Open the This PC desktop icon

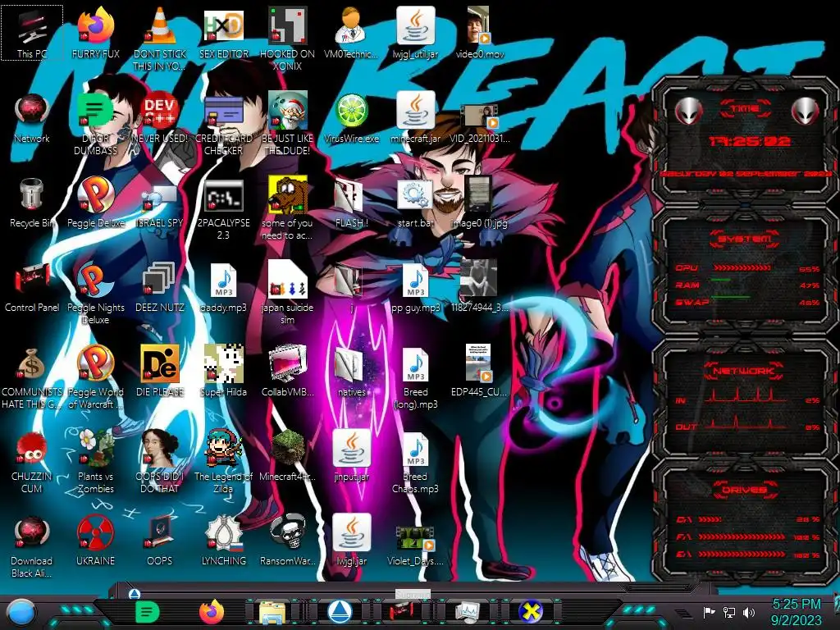click(x=32, y=32)
